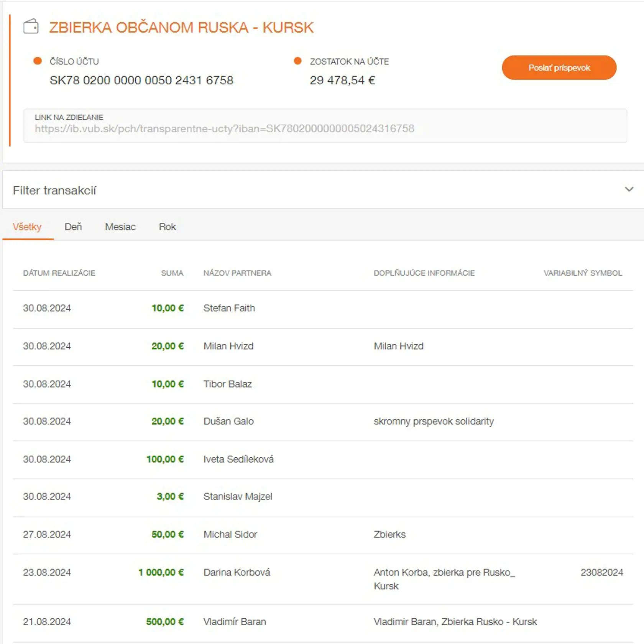This screenshot has height=644, width=644.
Task: Click the partner name cell in the 20,00 € Milan Hvizd row
Action: pos(228,346)
